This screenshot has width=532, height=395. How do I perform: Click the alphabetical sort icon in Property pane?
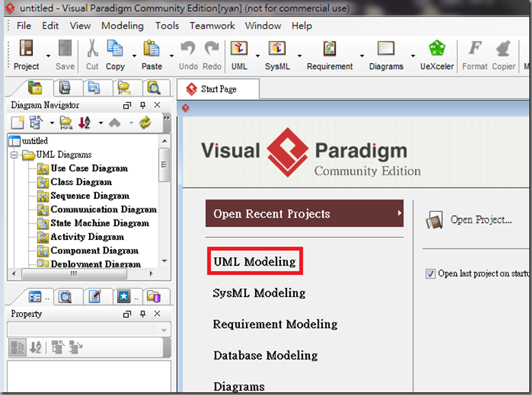[x=36, y=347]
